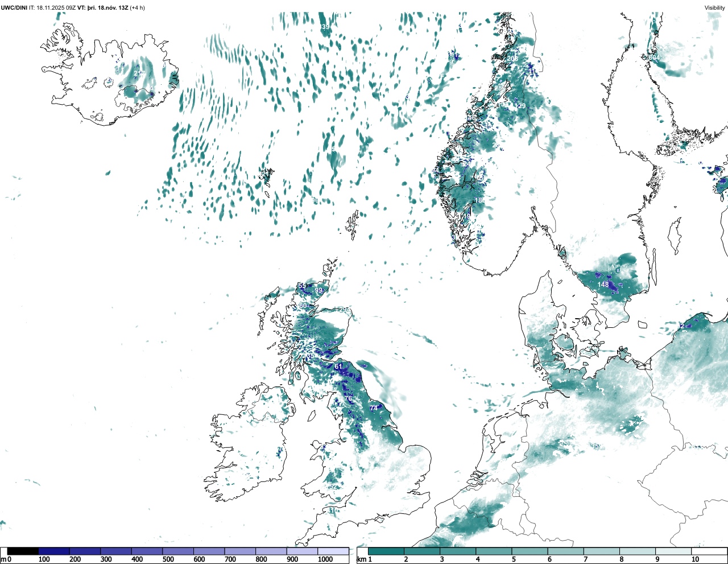Click the '500' tick label on legend
The height and width of the screenshot is (564, 728).
click(x=168, y=559)
